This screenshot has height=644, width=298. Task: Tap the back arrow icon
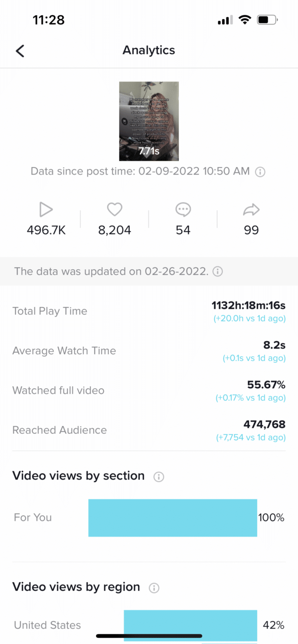tap(20, 50)
